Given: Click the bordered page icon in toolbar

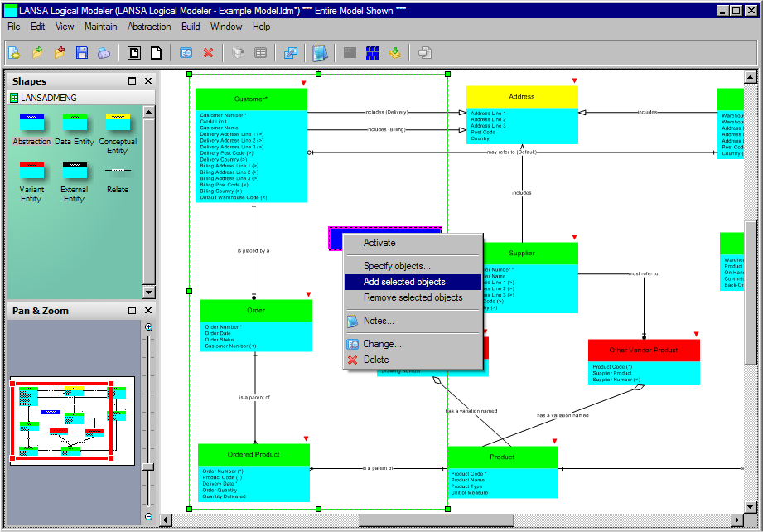Looking at the screenshot, I should [x=134, y=52].
